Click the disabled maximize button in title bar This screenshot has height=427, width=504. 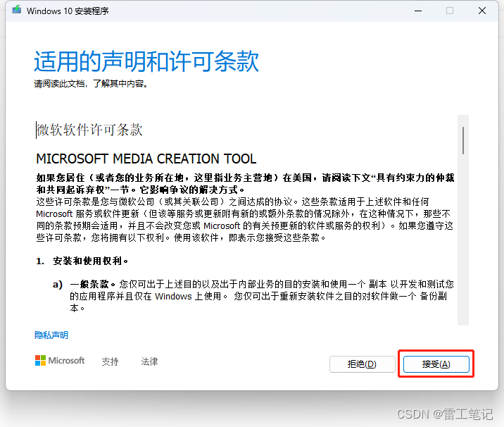(x=450, y=11)
